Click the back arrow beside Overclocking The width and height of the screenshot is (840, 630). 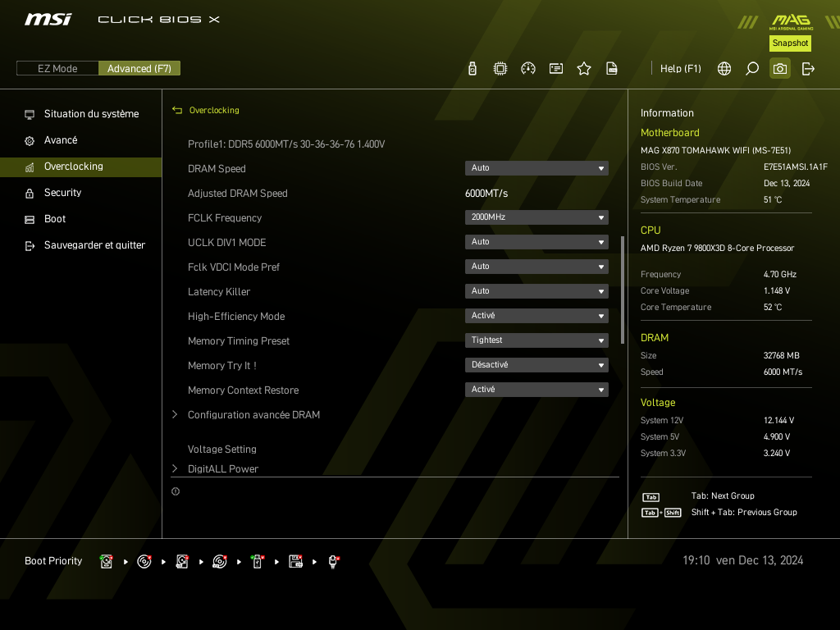click(x=177, y=110)
